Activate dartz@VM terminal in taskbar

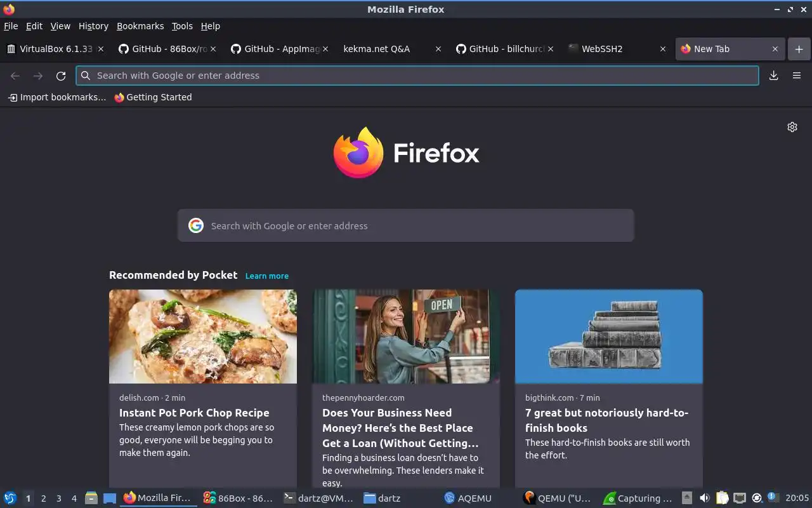click(x=318, y=498)
